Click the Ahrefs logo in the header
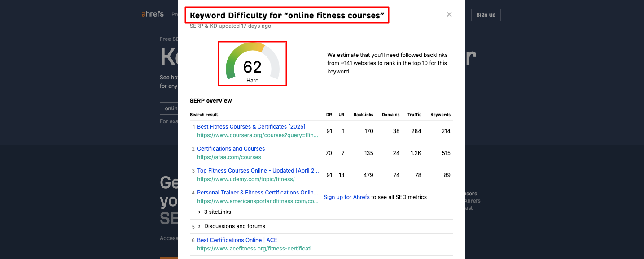The height and width of the screenshot is (259, 644). point(153,14)
